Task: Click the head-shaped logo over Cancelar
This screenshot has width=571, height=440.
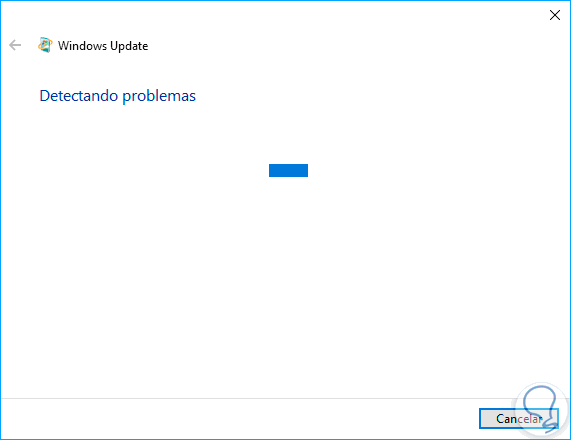Action: [x=540, y=408]
